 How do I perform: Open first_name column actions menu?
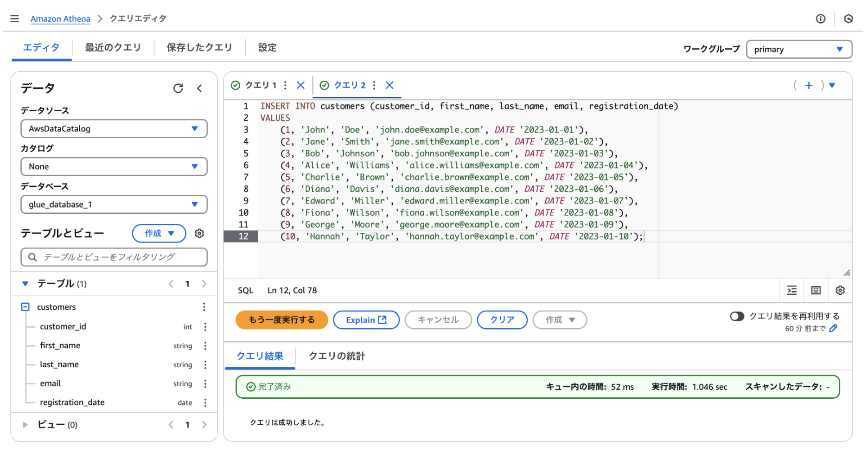pyautogui.click(x=205, y=346)
